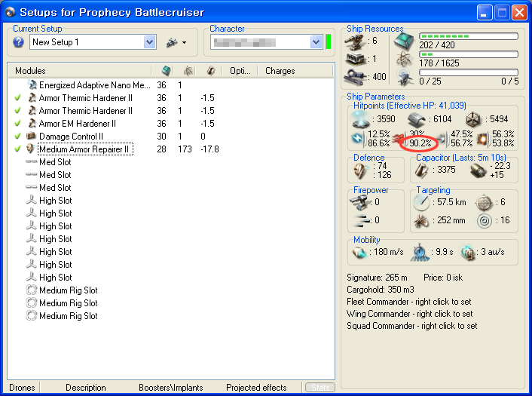Image resolution: width=532 pixels, height=396 pixels.
Task: Open the Projected effects tab
Action: coord(256,388)
